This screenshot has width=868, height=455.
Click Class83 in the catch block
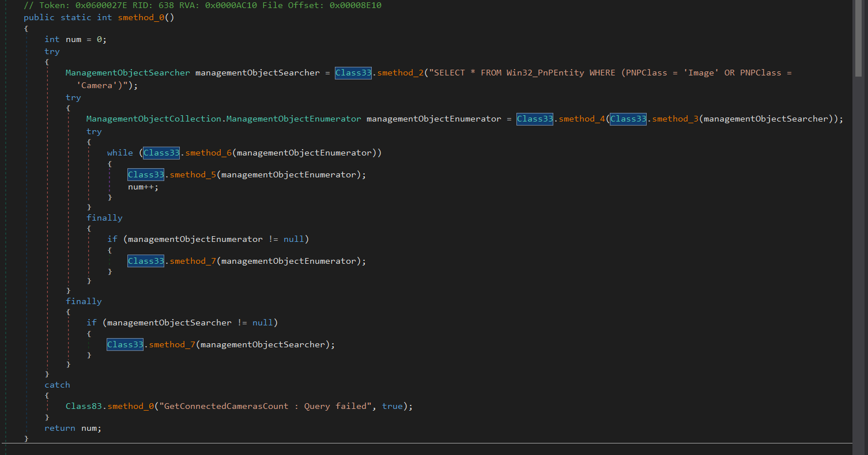(84, 407)
